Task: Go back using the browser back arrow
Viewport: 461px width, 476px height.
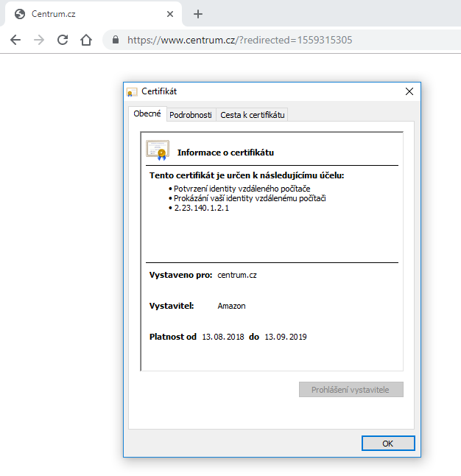Action: coord(15,40)
